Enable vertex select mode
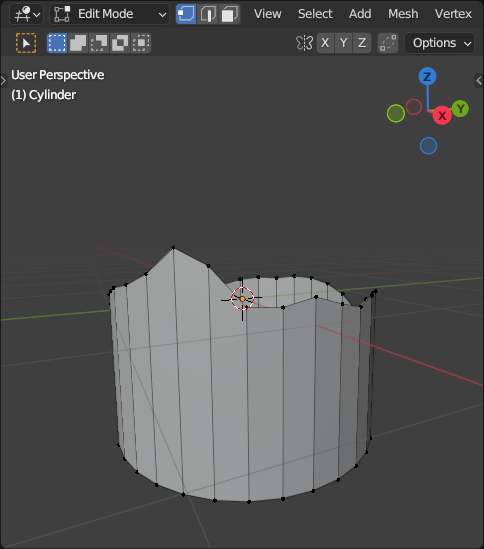Viewport: 484px width, 549px height. [186, 14]
